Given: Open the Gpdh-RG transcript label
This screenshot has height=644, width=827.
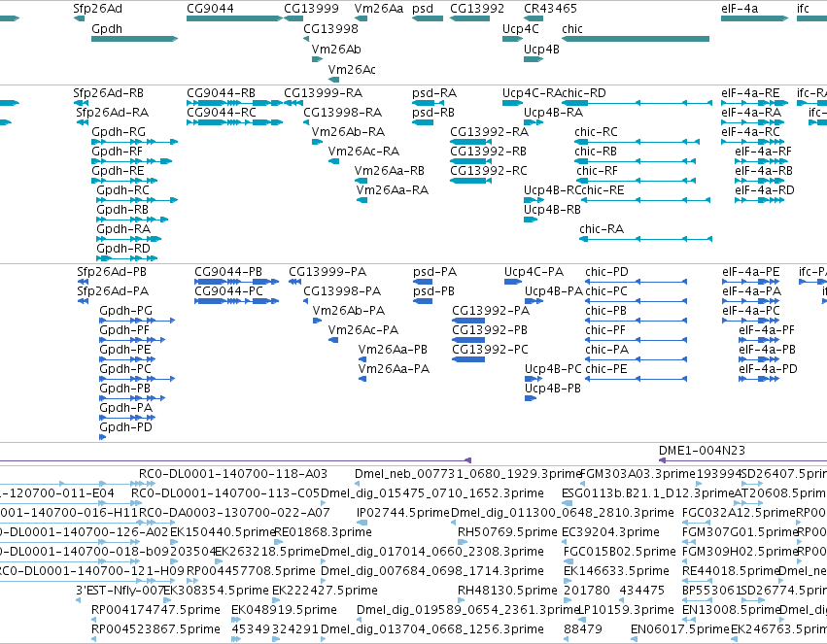Looking at the screenshot, I should pyautogui.click(x=119, y=132).
